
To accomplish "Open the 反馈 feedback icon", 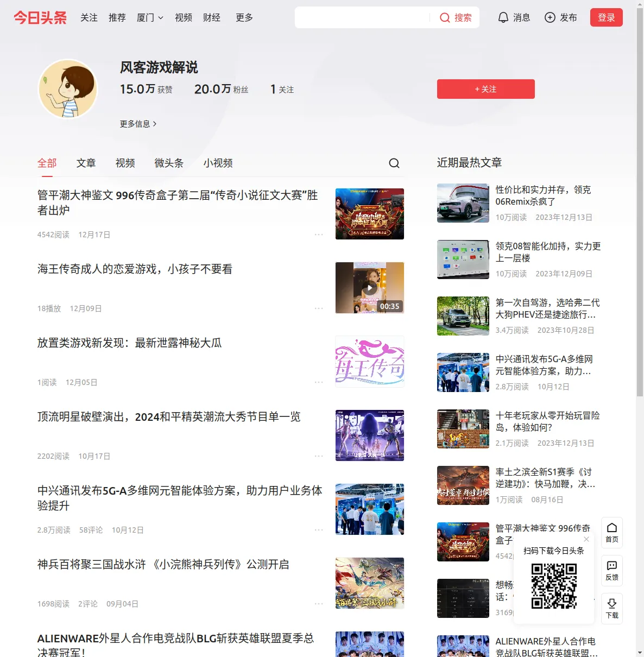I will (612, 570).
